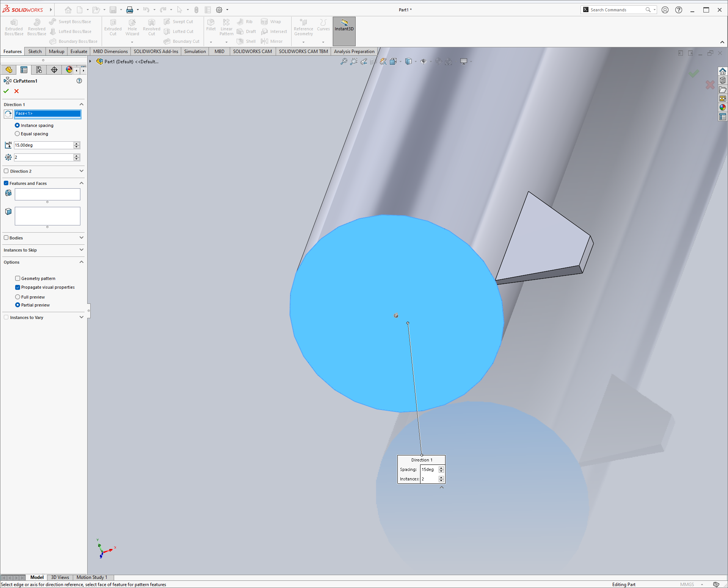Click MMGS unit system in the status bar
728x588 pixels.
coord(687,585)
